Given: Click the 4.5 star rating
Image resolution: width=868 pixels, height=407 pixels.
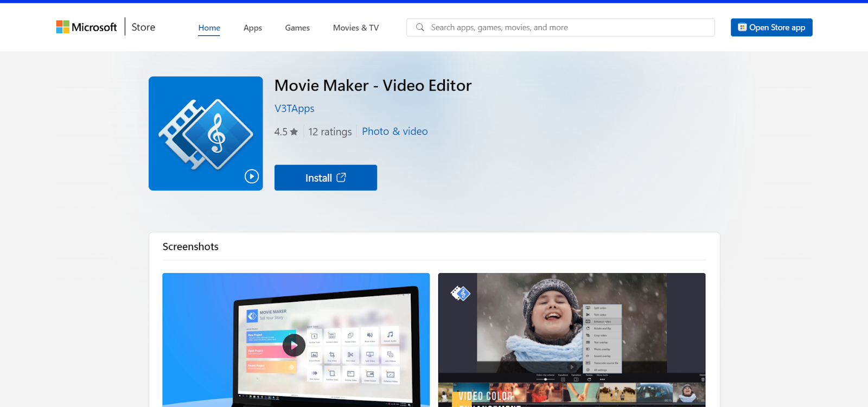Looking at the screenshot, I should click(286, 132).
